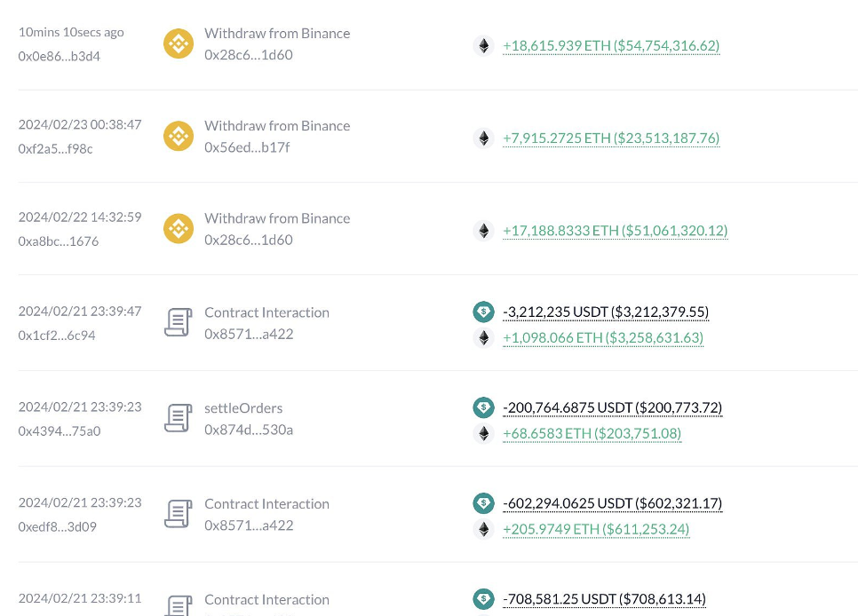Click the contract scroll icon beside 0x8571...a422
This screenshot has height=616, width=858.
click(178, 323)
